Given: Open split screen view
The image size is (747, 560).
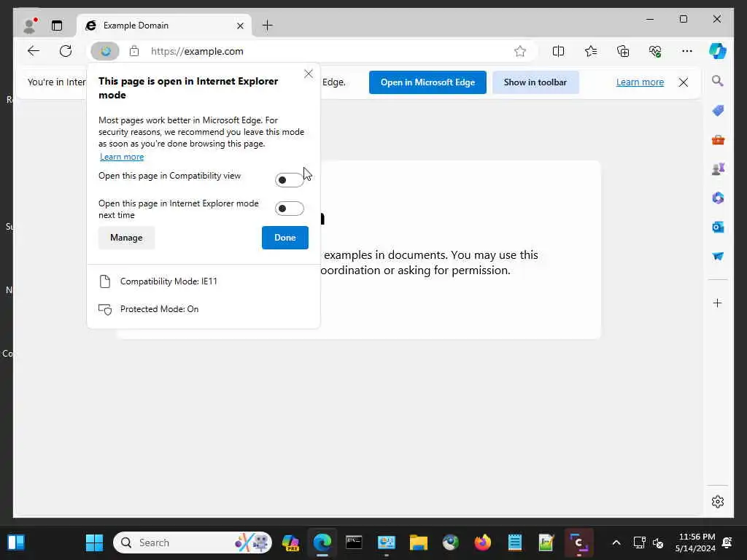Looking at the screenshot, I should coord(558,51).
